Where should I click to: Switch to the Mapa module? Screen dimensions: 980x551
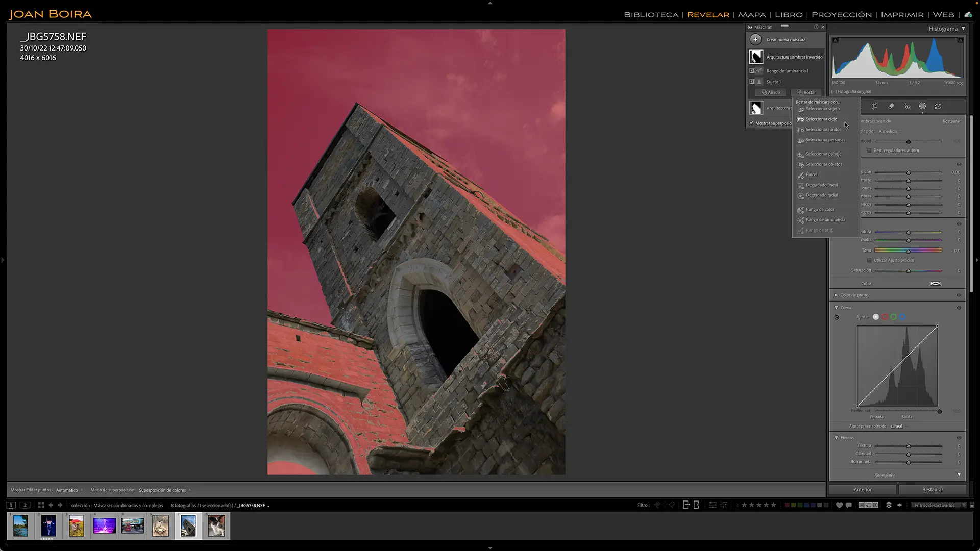[x=752, y=15]
